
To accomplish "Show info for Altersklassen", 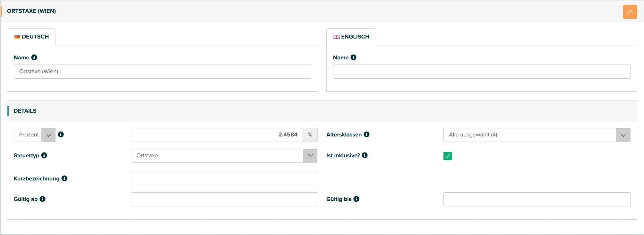I will click(x=367, y=135).
